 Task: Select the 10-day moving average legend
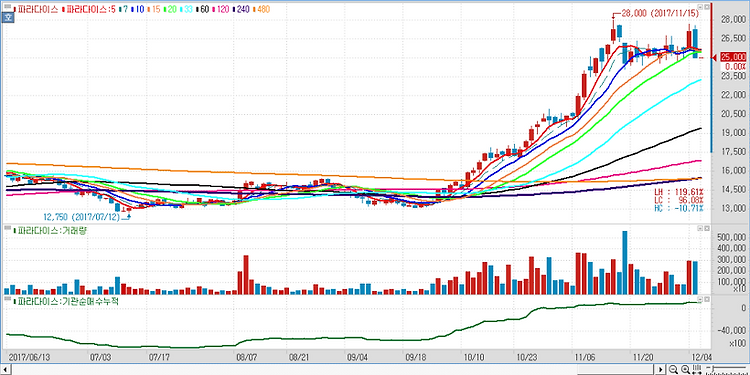click(137, 9)
